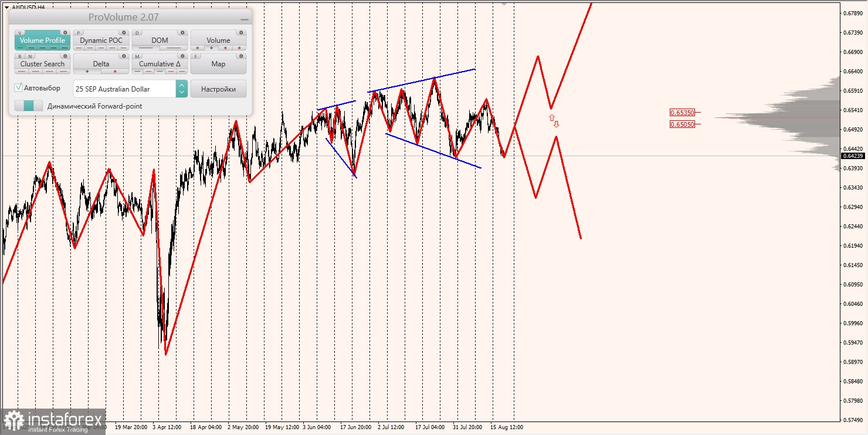
Task: Click the D hotkey tag on DOM
Action: coord(137,33)
